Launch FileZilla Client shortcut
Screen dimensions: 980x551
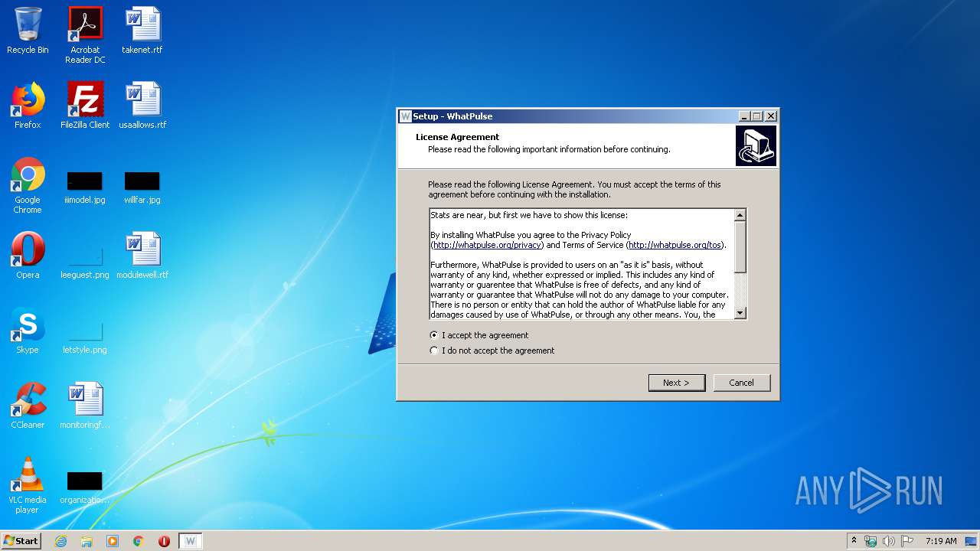(x=85, y=106)
